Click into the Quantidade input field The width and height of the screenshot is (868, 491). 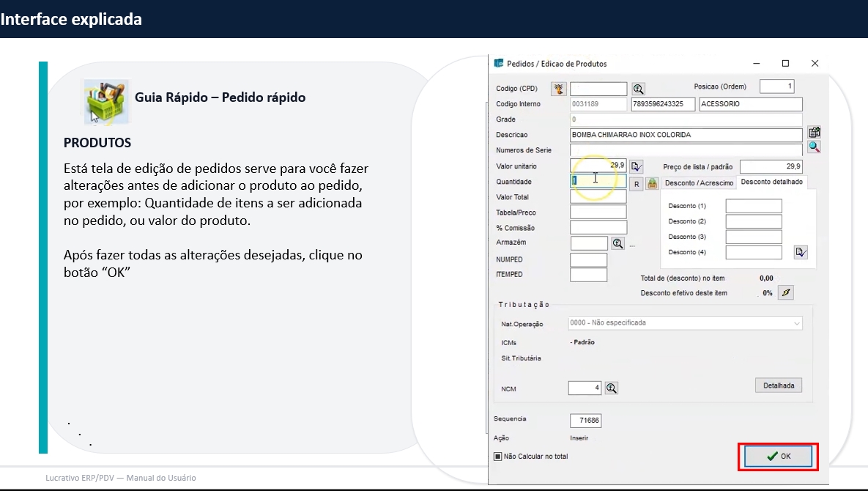pos(598,181)
